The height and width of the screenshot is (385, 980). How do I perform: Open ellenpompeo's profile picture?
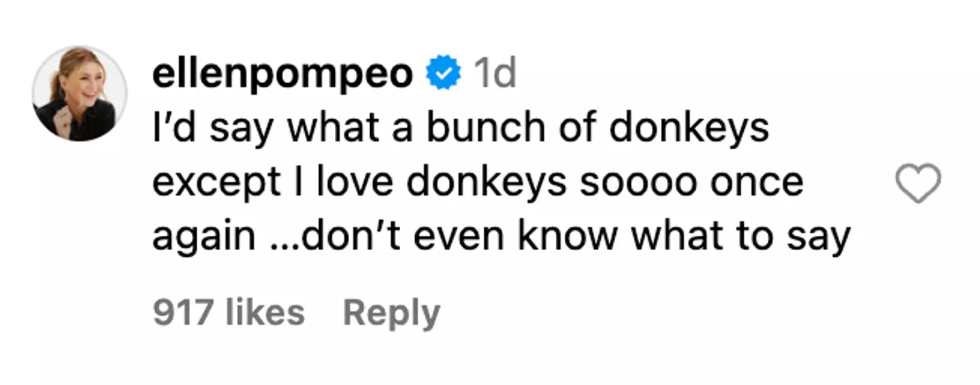pyautogui.click(x=79, y=93)
